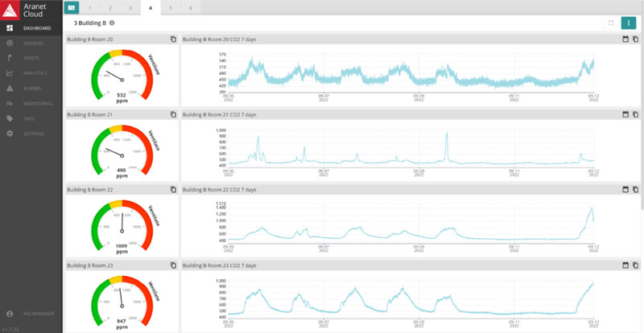Click the info icon beside 3 Building B

(112, 23)
